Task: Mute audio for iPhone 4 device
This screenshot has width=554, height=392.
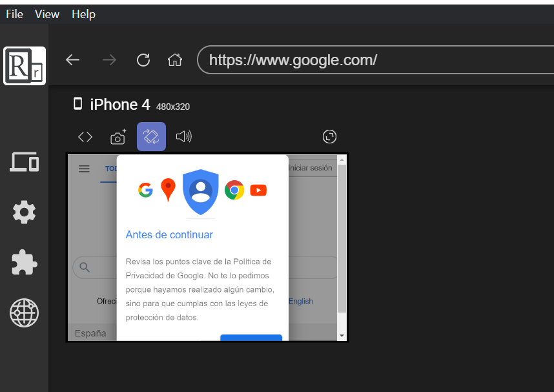Action: click(x=184, y=136)
